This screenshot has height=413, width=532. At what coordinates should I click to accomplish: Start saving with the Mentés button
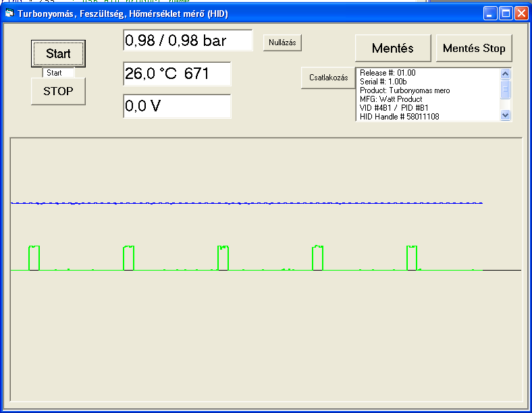393,48
